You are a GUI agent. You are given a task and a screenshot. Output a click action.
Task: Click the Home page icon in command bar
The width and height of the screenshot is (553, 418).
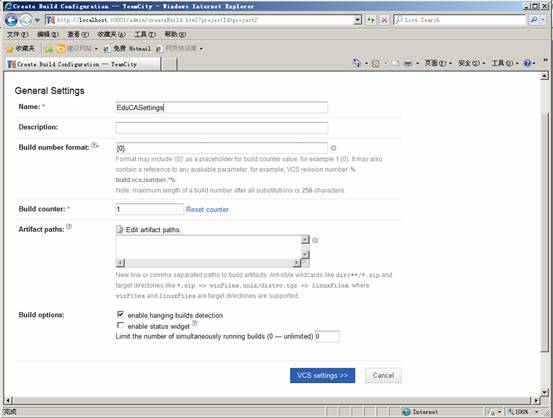coord(357,63)
